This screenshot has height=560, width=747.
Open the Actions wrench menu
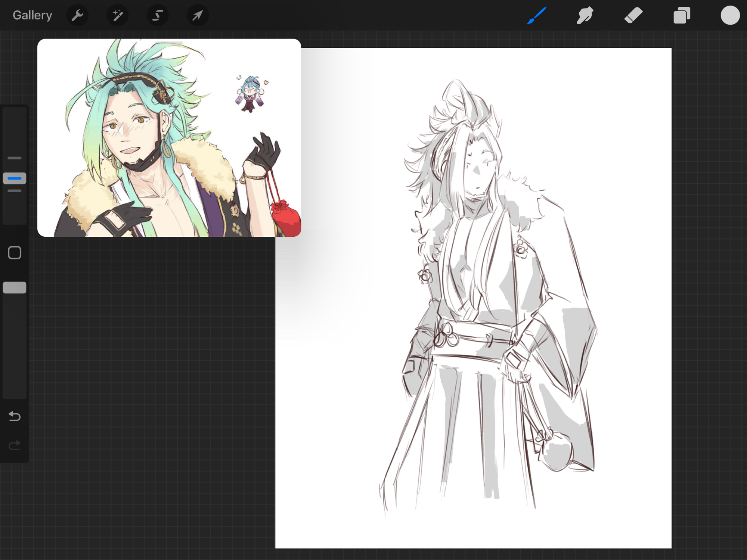pos(77,15)
